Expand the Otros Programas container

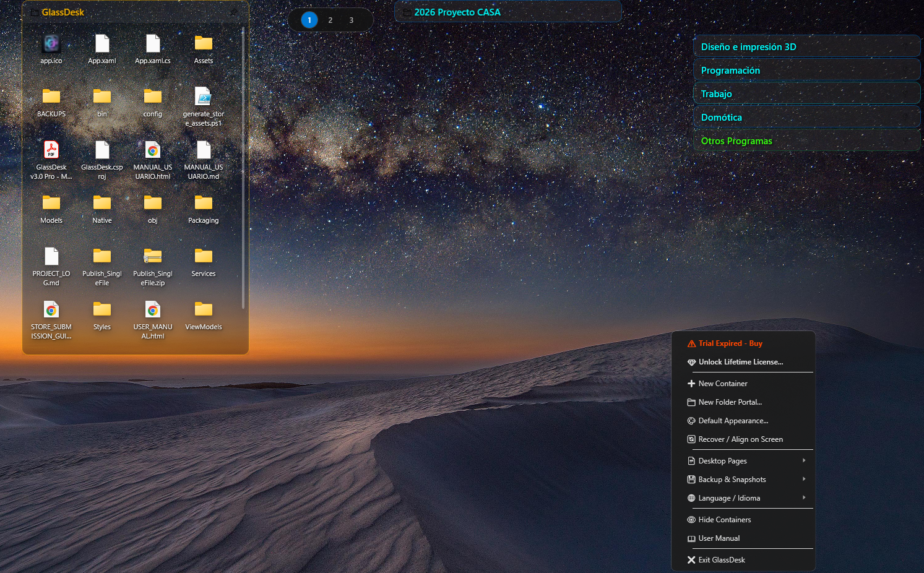click(807, 140)
